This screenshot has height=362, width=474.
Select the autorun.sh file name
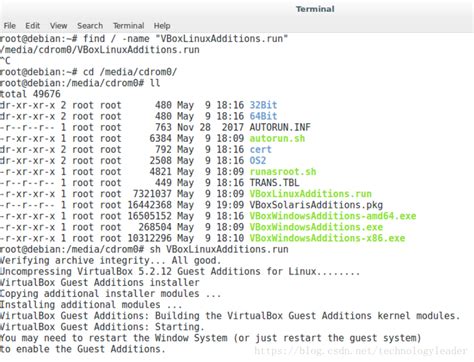(277, 138)
